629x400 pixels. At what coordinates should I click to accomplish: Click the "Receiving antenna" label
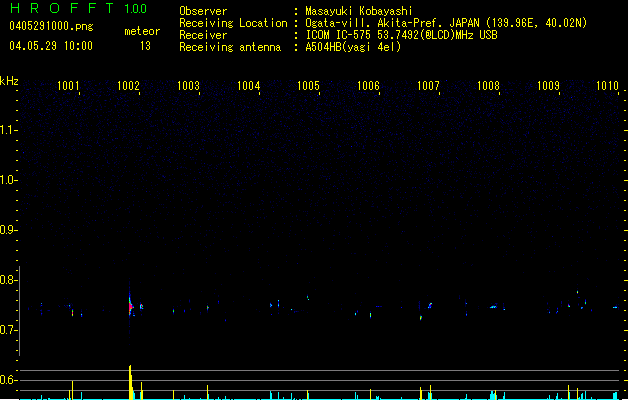(230, 47)
